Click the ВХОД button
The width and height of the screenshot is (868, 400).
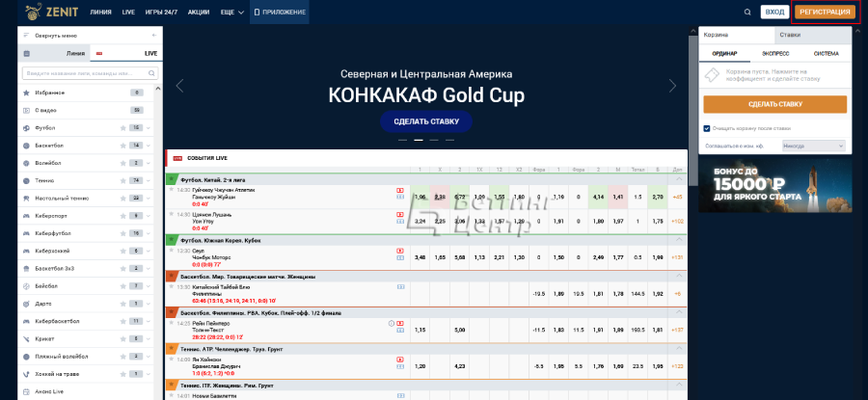(774, 12)
